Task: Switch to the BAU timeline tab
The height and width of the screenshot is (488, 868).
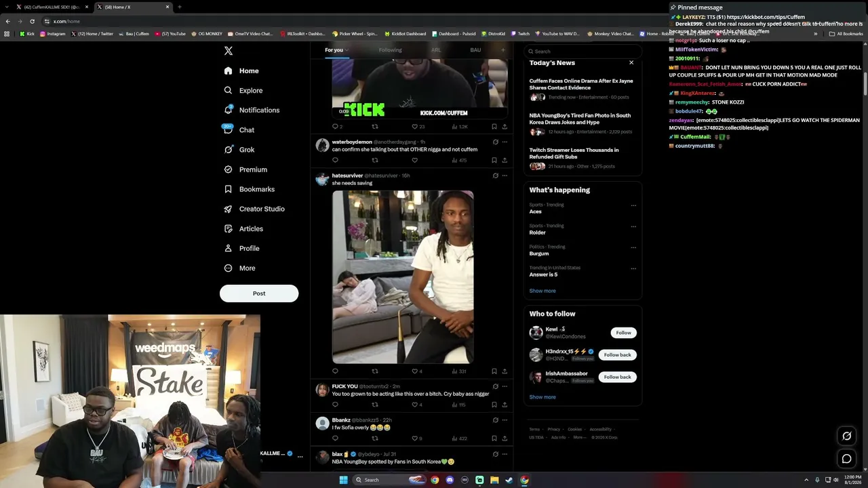Action: 475,50
